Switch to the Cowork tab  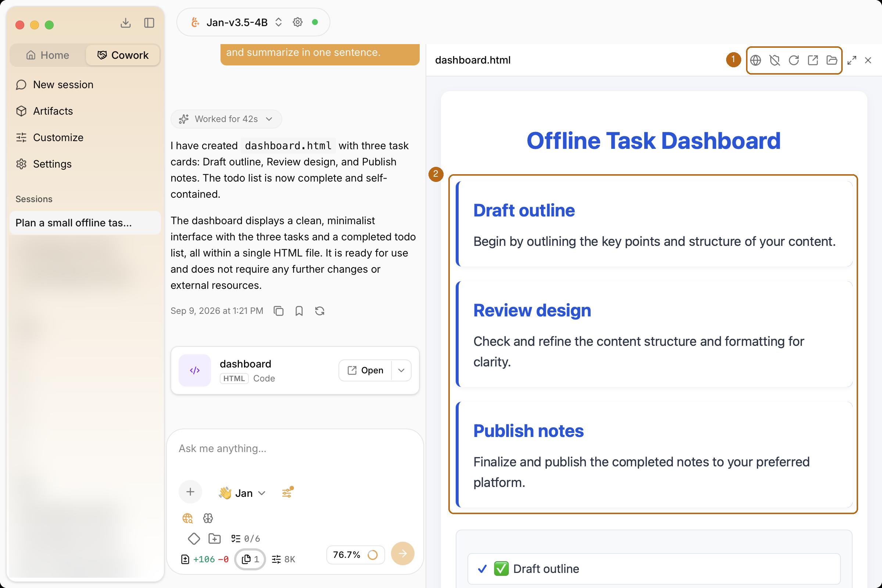[123, 55]
